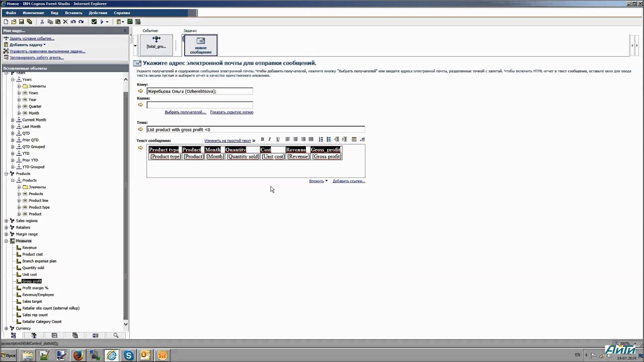
Task: Center-align message text
Action: click(x=295, y=139)
